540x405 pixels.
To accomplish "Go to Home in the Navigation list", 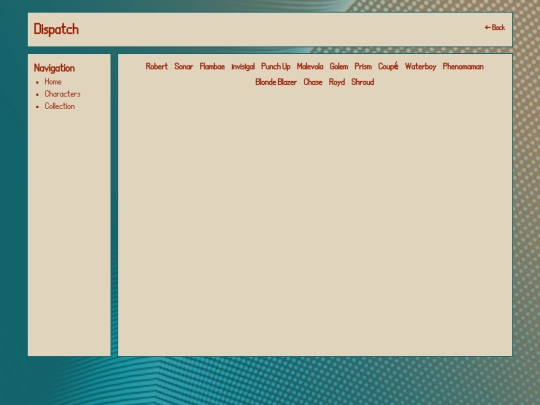I will click(53, 82).
